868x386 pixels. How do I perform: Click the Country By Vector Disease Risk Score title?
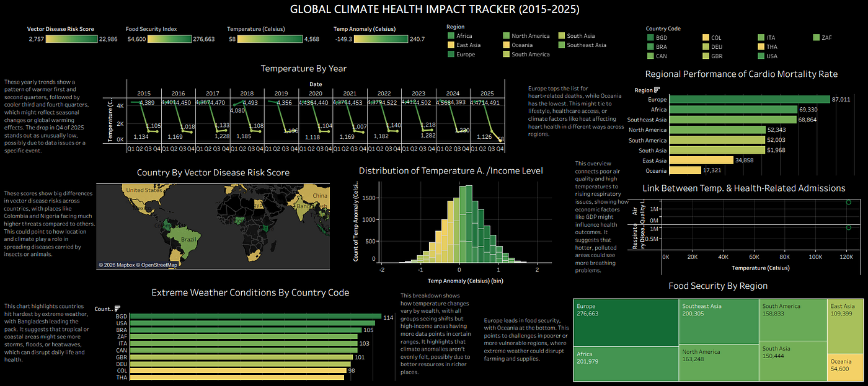click(x=213, y=172)
